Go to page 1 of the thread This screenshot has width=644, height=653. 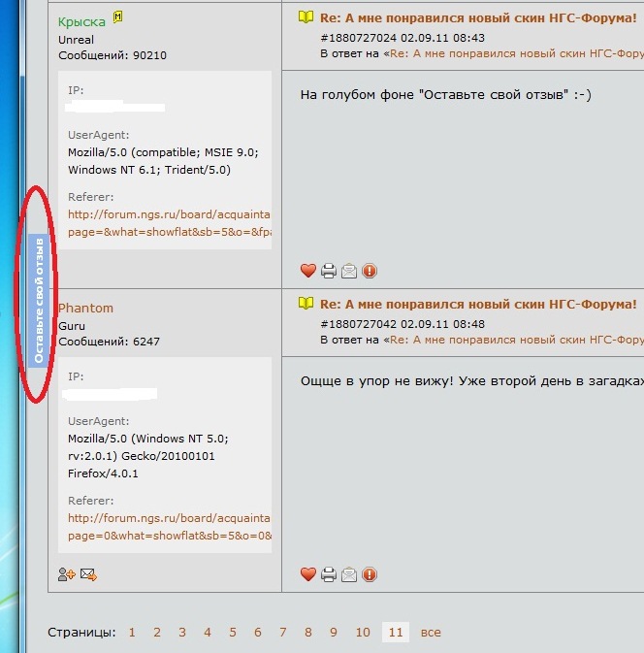point(132,633)
